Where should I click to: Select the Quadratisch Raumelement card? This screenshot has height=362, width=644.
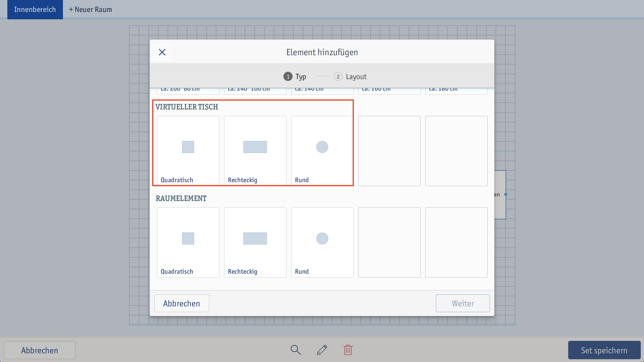[188, 242]
